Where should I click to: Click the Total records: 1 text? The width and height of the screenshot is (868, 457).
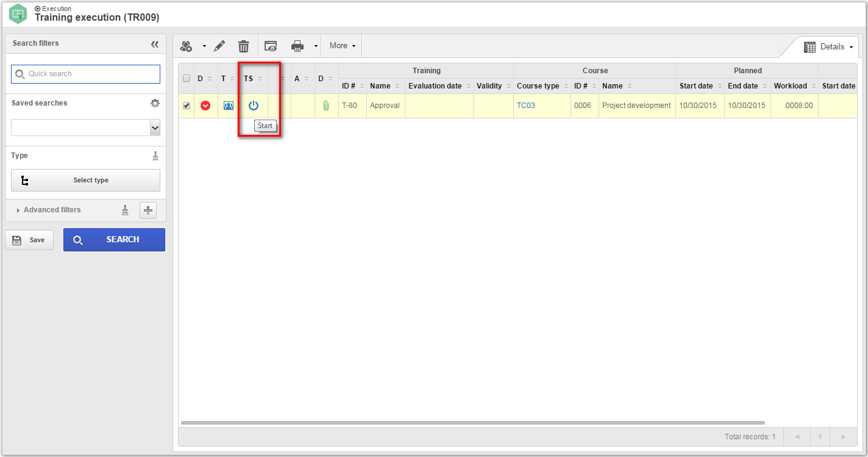[x=750, y=437]
